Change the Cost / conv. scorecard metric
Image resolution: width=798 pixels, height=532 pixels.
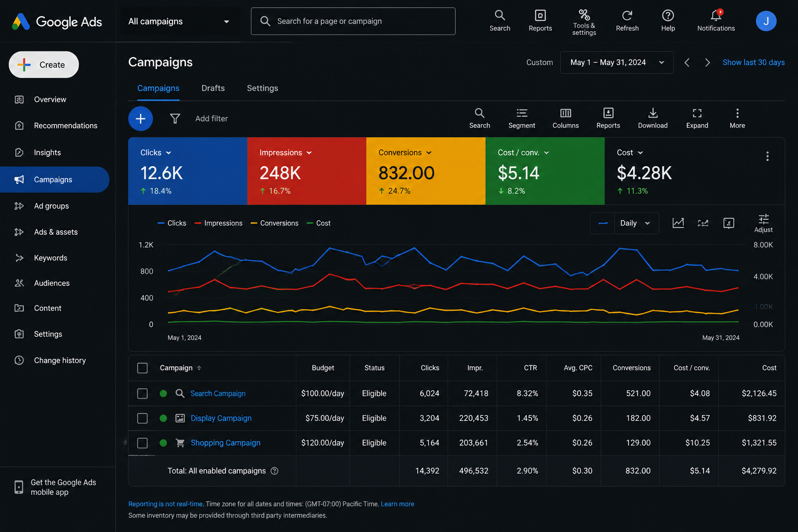(524, 153)
